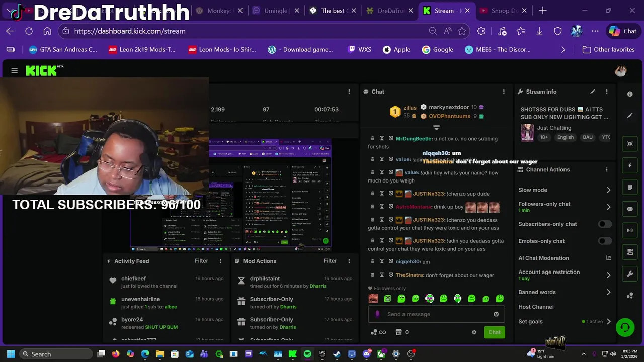Expand Followers-only chat settings
The height and width of the screenshot is (362, 644).
(608, 207)
